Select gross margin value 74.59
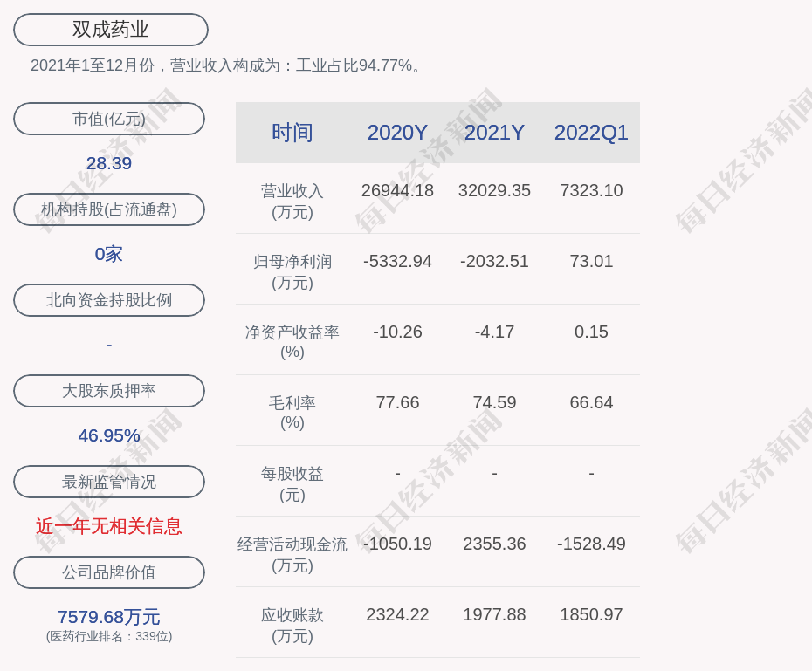812x671 pixels. click(494, 402)
